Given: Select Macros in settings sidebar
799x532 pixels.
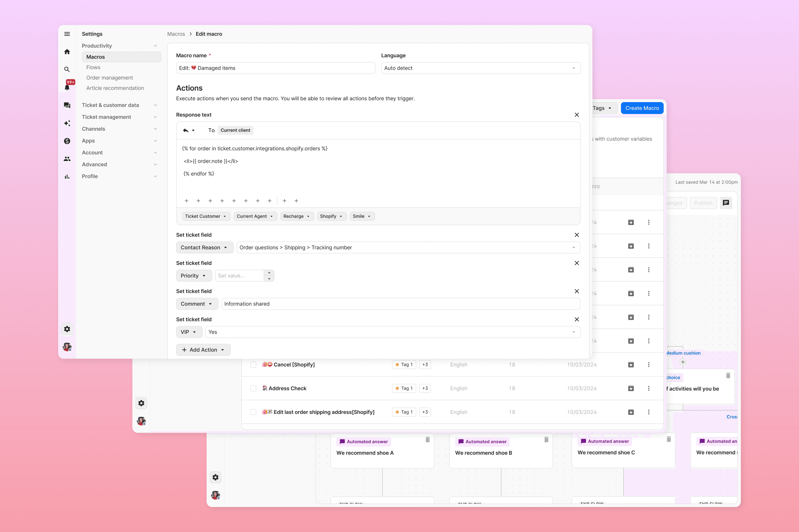Looking at the screenshot, I should click(x=121, y=57).
